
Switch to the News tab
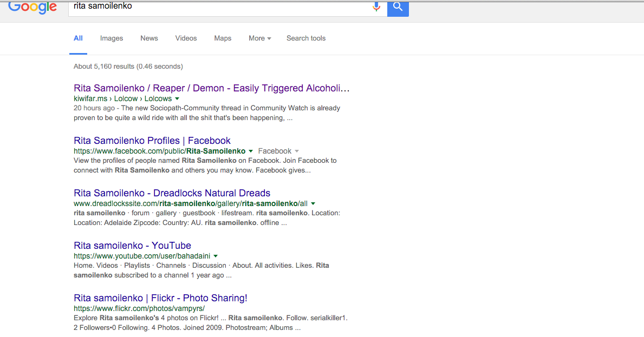tap(149, 38)
